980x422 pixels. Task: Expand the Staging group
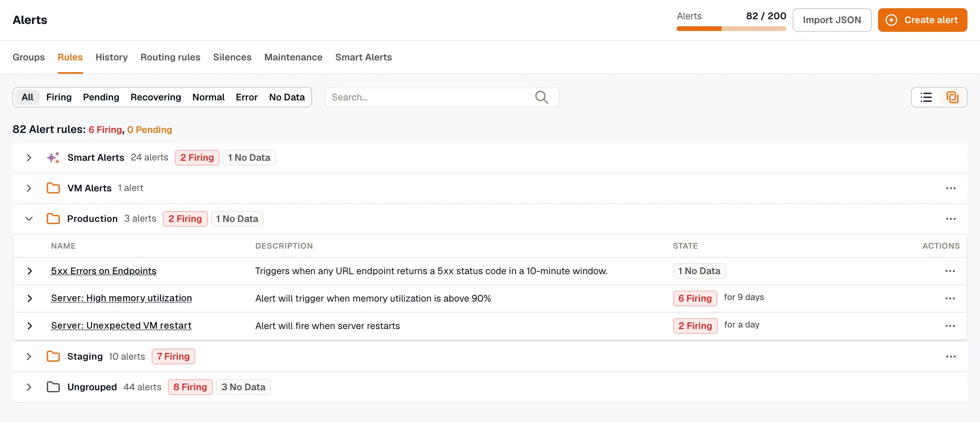pos(29,357)
